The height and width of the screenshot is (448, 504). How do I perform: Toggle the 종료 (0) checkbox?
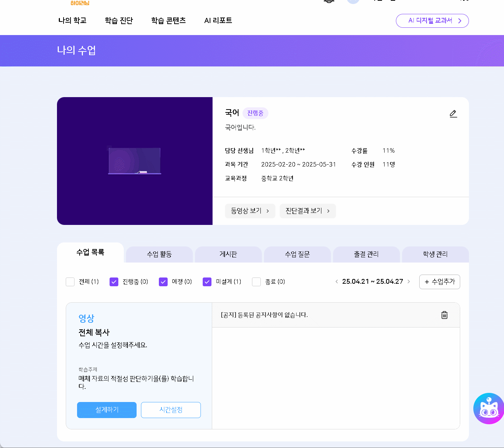[256, 282]
